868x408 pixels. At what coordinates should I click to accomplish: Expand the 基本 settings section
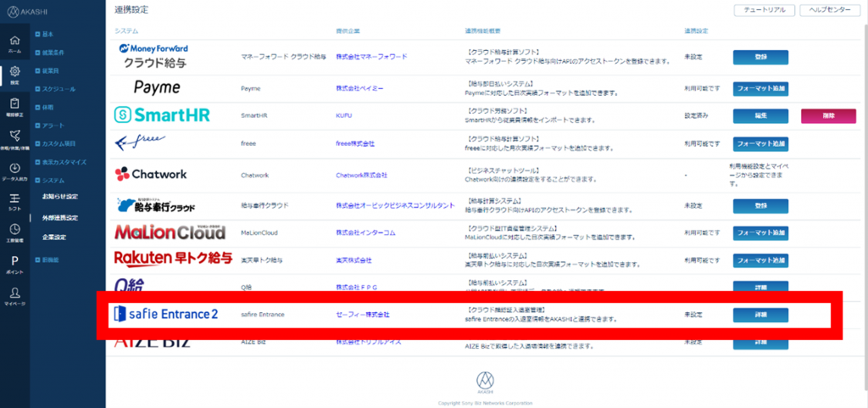pyautogui.click(x=44, y=34)
